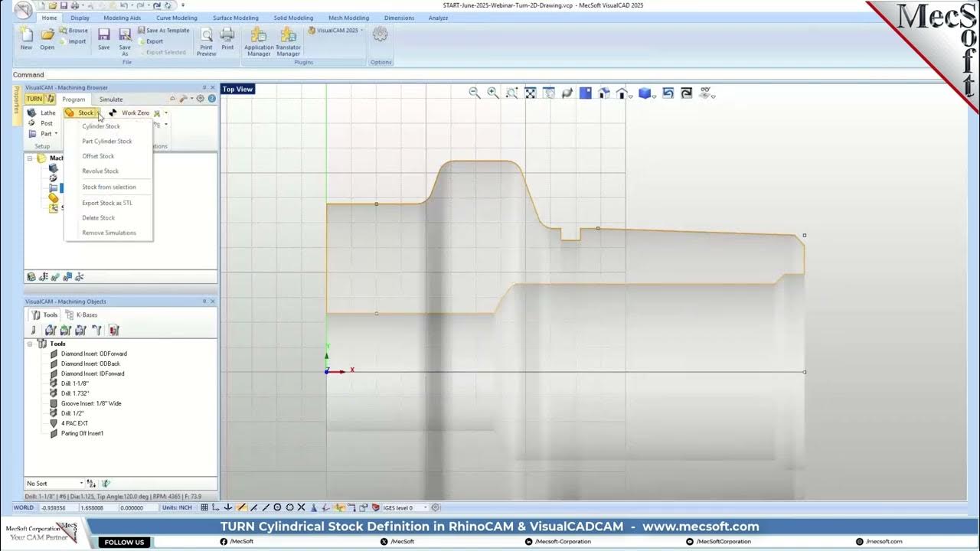
Task: Click the Lathe setup icon
Action: click(x=42, y=112)
